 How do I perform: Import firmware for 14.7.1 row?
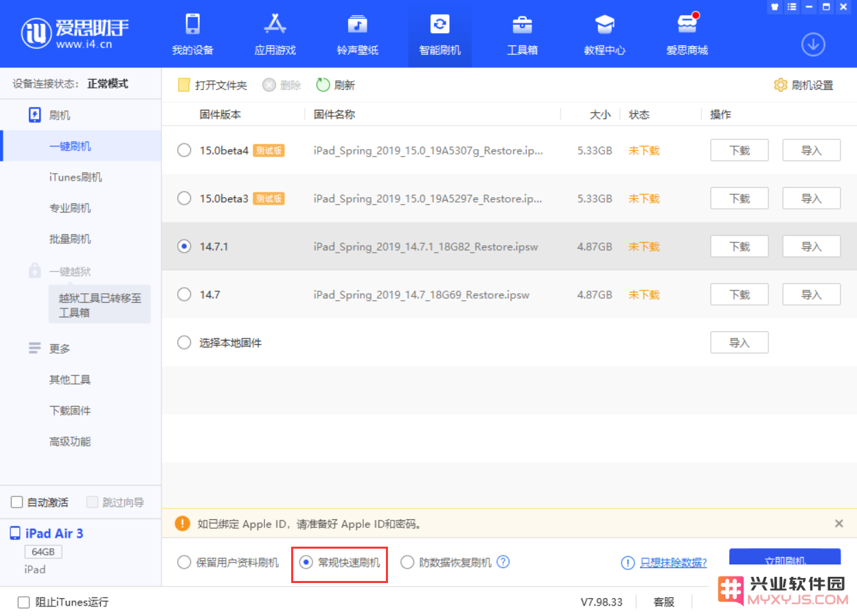(x=812, y=247)
